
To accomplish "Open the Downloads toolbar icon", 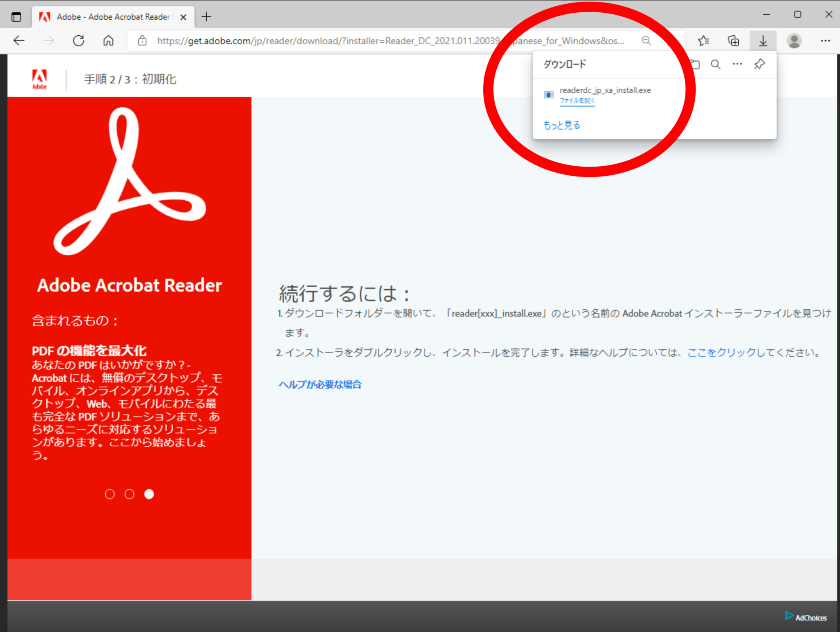I will pos(762,41).
